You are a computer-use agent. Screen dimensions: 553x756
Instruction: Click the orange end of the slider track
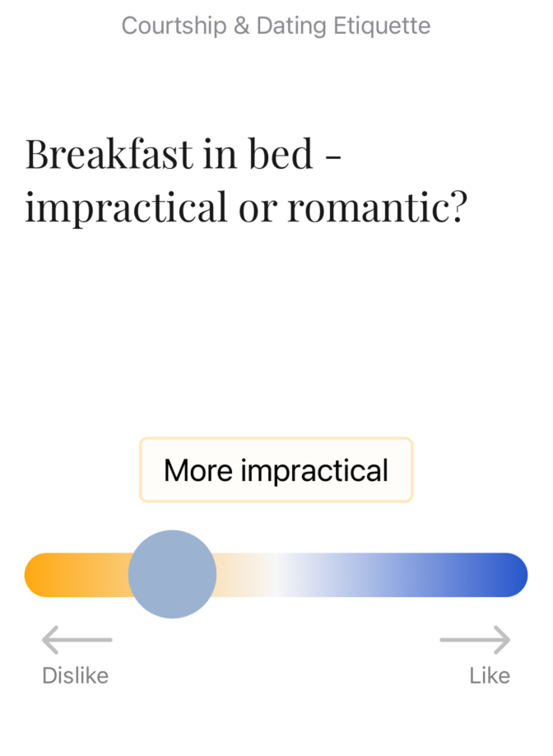49,573
